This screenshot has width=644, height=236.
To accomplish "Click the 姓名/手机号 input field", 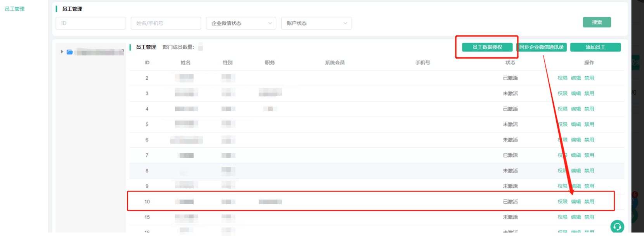I will 166,23.
